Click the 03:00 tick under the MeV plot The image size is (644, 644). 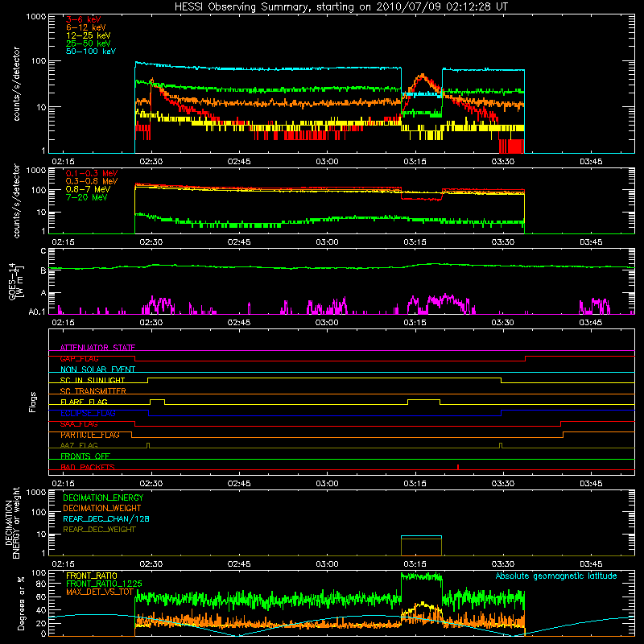327,242
